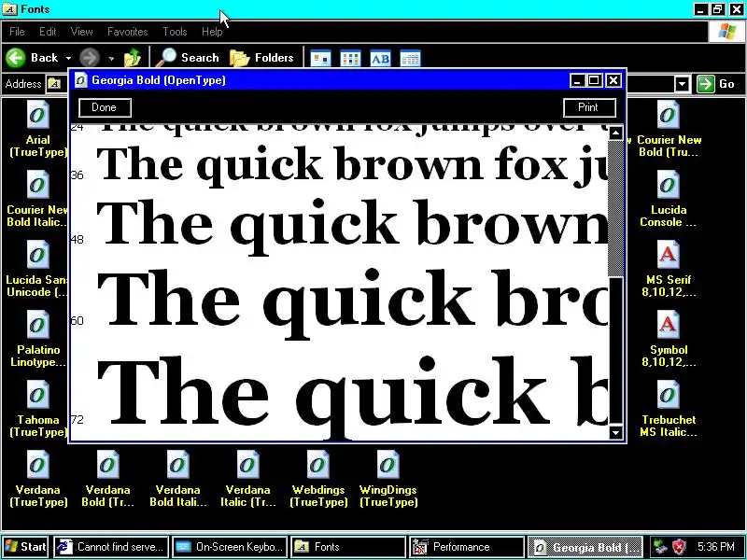Image resolution: width=747 pixels, height=560 pixels.
Task: Open the Edit menu
Action: click(48, 32)
